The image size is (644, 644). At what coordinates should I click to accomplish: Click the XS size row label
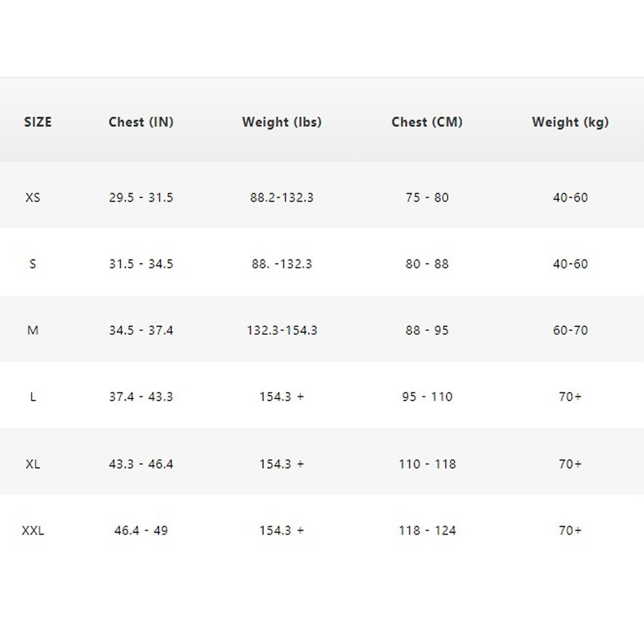tap(33, 198)
